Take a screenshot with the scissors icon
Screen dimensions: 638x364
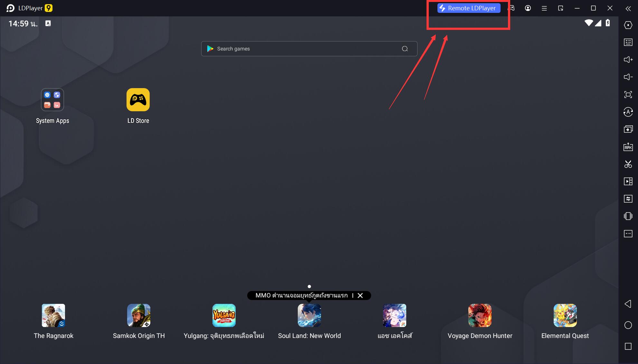628,164
